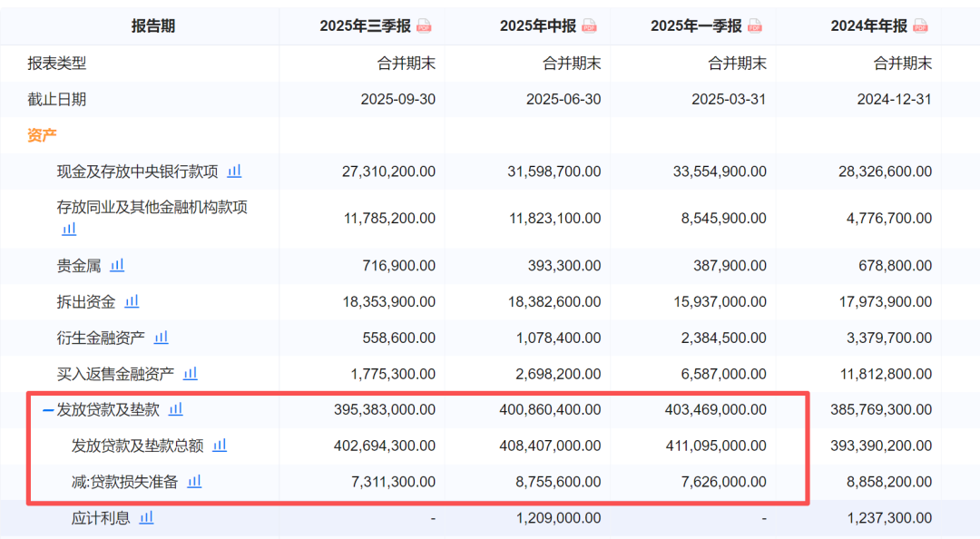The image size is (980, 539).
Task: Show chart for 拆出资金
Action: tap(132, 301)
